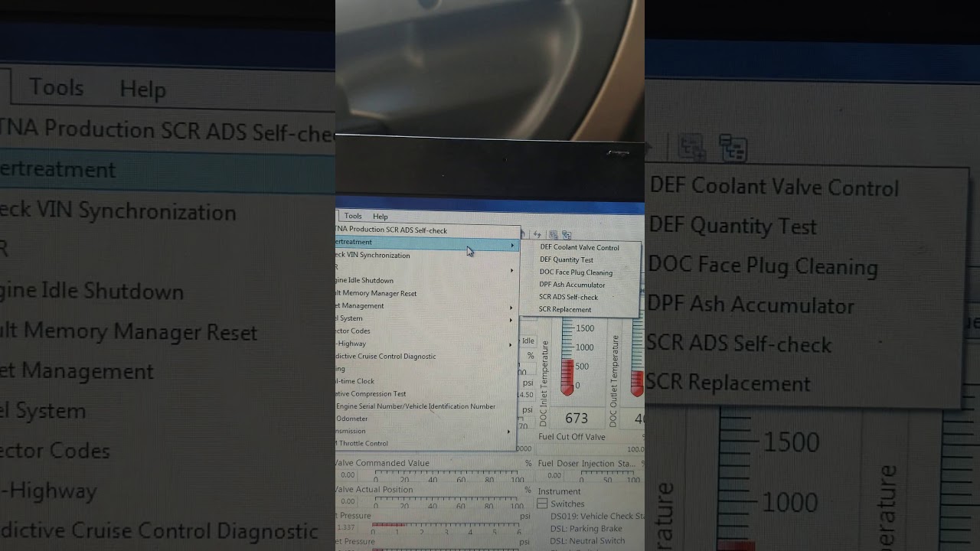Expand the Fleet Management submenu arrow in center menu
The height and width of the screenshot is (551, 980).
point(511,308)
